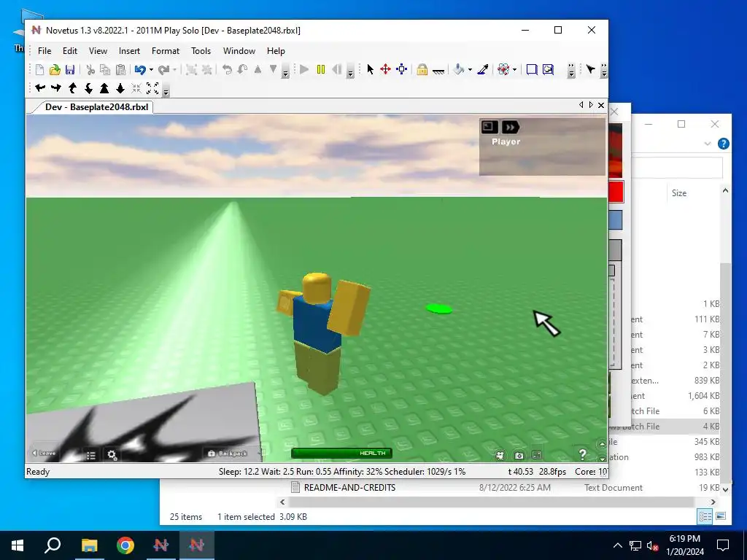Click the in-game Leave button

click(x=44, y=453)
